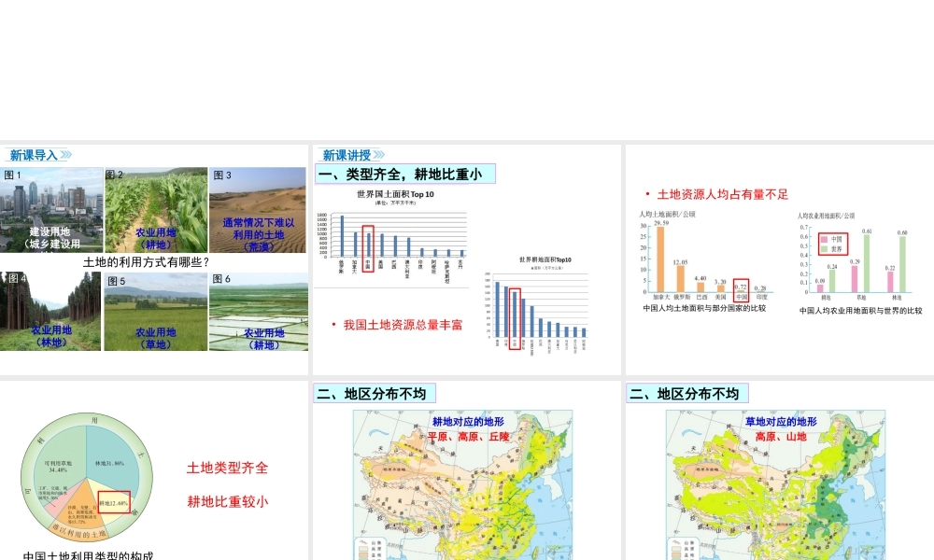This screenshot has height=560, width=934.
Task: Click the chart title 世界国土面积 Top 10
Action: pos(395,194)
